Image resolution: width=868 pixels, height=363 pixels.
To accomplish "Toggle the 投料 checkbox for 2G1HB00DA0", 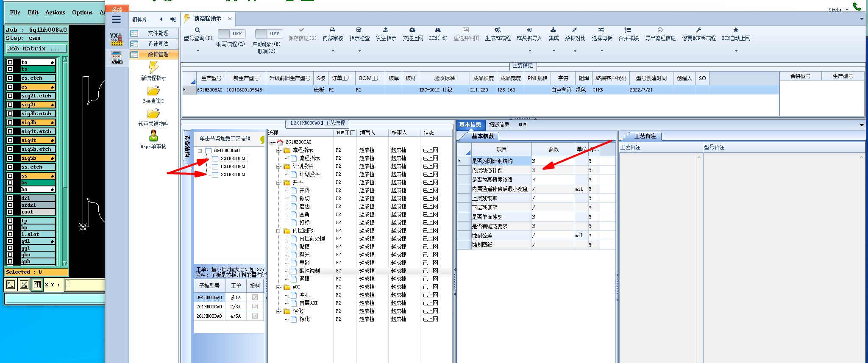I will coord(255,316).
